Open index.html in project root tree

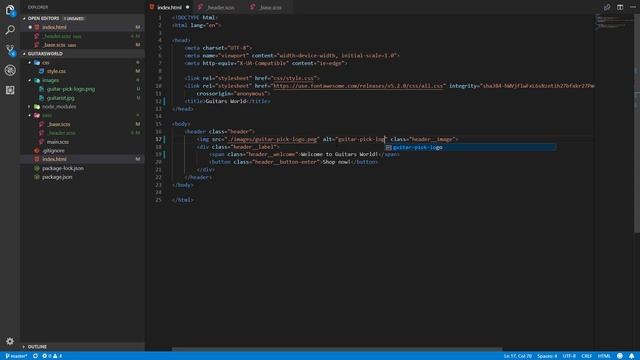(x=54, y=159)
